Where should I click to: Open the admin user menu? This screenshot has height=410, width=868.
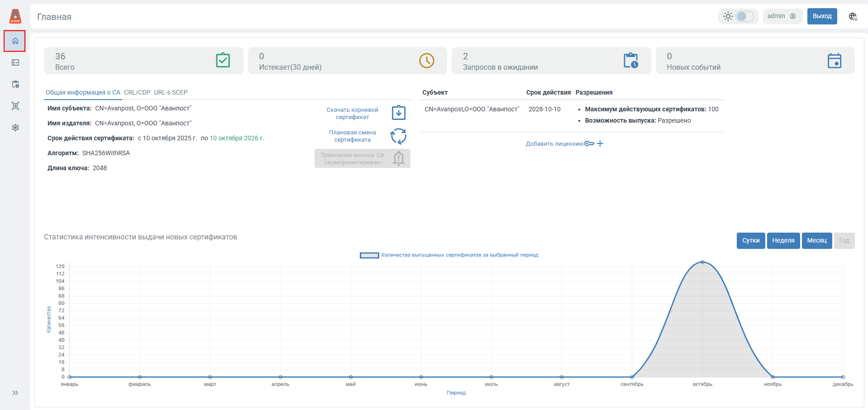(x=782, y=16)
